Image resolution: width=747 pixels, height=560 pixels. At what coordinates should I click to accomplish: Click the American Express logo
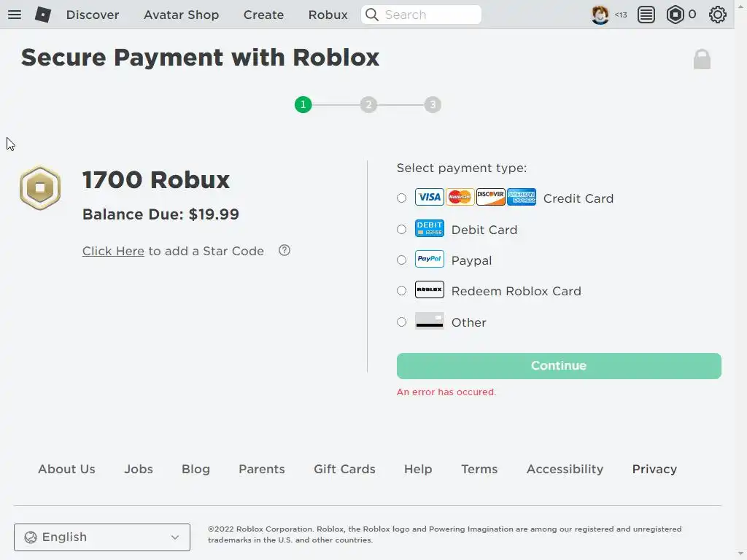pyautogui.click(x=521, y=197)
